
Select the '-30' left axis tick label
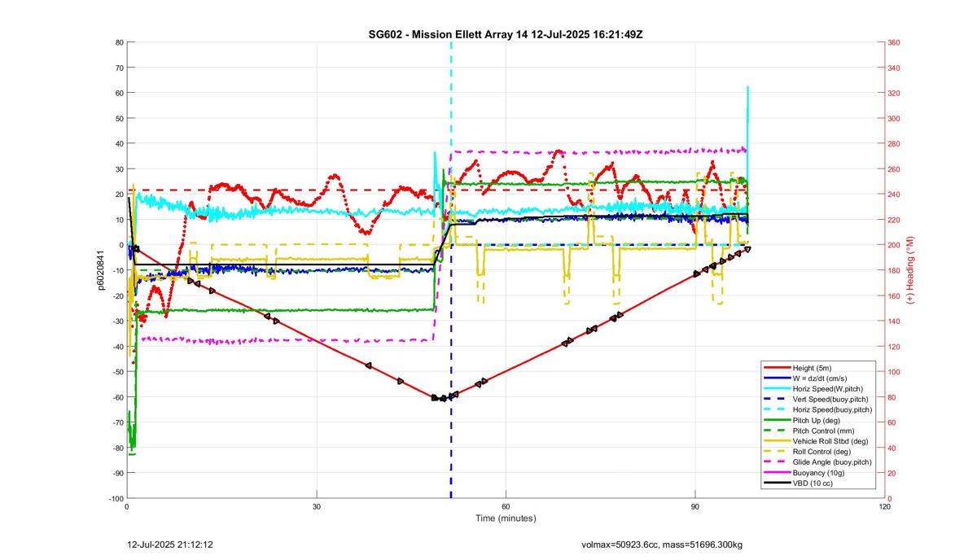[117, 321]
